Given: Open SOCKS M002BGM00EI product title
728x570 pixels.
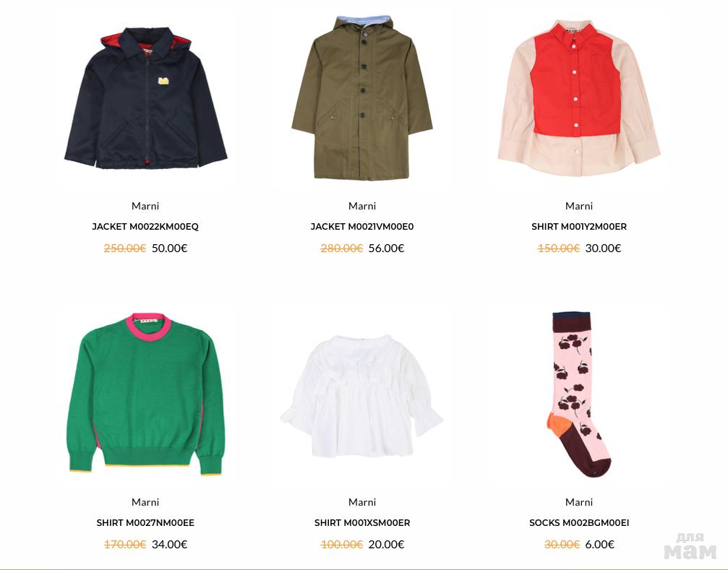Looking at the screenshot, I should (579, 523).
